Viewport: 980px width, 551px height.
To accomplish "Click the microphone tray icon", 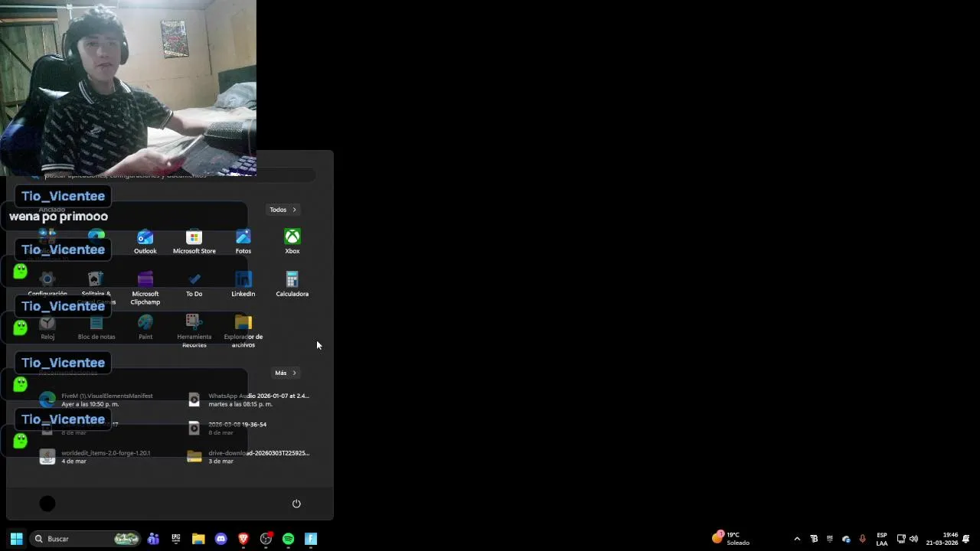I will [x=863, y=539].
